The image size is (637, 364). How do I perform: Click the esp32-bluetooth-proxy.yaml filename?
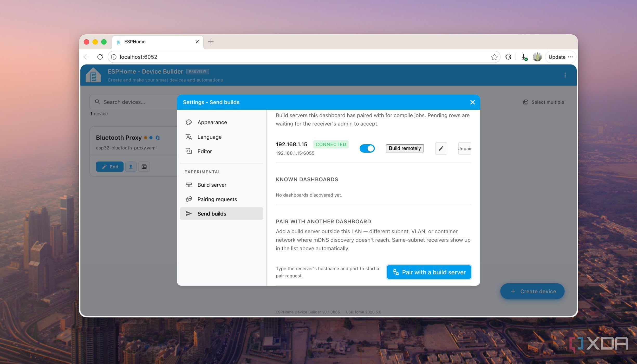[x=126, y=148]
